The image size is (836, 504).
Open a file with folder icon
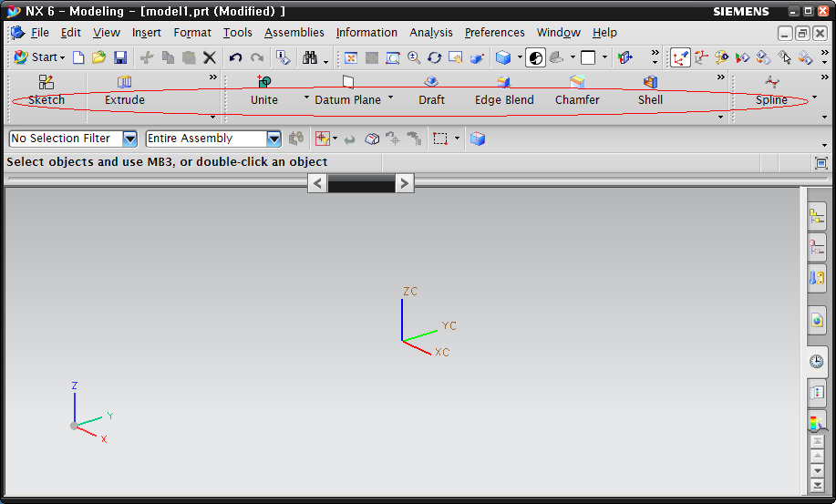pyautogui.click(x=98, y=57)
